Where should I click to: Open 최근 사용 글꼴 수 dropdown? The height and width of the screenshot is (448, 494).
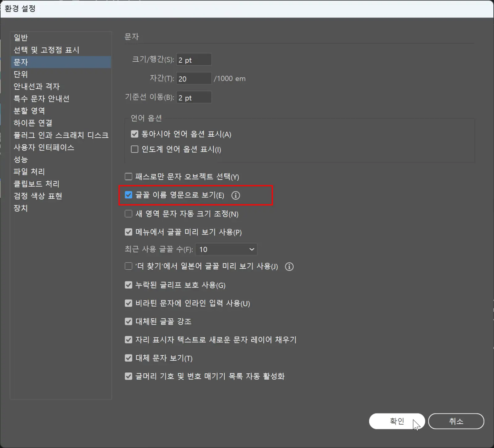coord(226,249)
